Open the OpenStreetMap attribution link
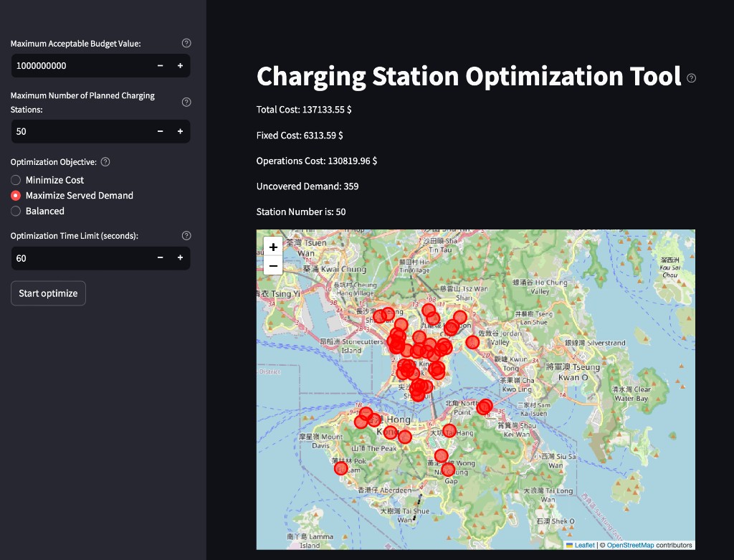734x560 pixels. pyautogui.click(x=630, y=545)
